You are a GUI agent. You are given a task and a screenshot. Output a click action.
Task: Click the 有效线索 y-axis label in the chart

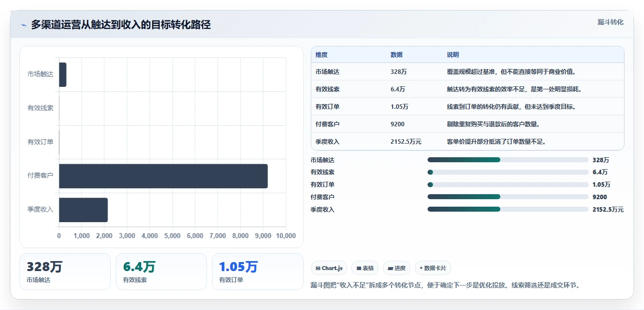[x=40, y=108]
